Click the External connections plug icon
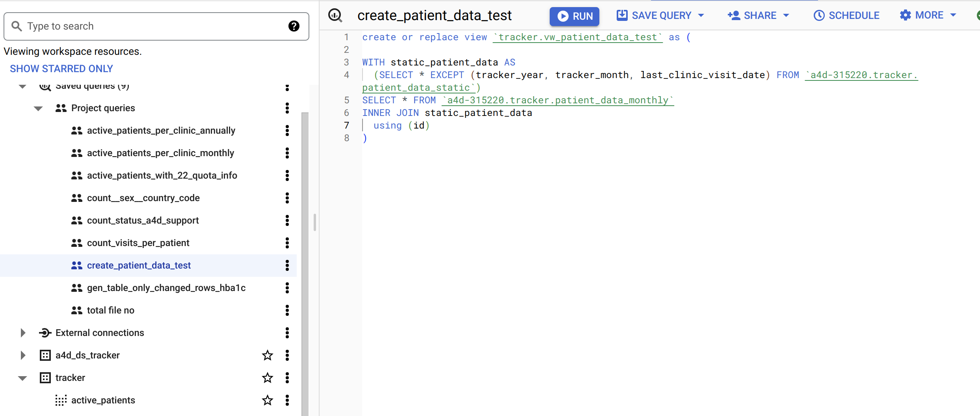This screenshot has height=416, width=980. pos(45,332)
